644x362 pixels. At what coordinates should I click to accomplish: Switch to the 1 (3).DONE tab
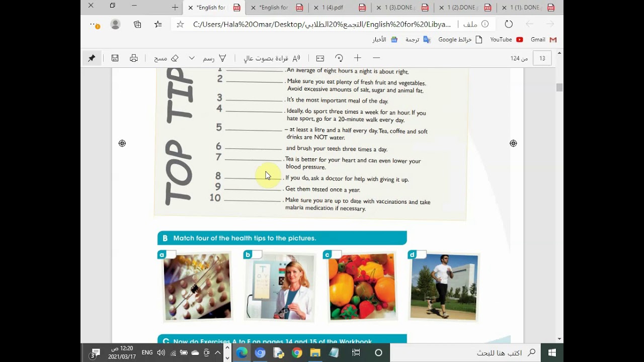[x=403, y=8]
